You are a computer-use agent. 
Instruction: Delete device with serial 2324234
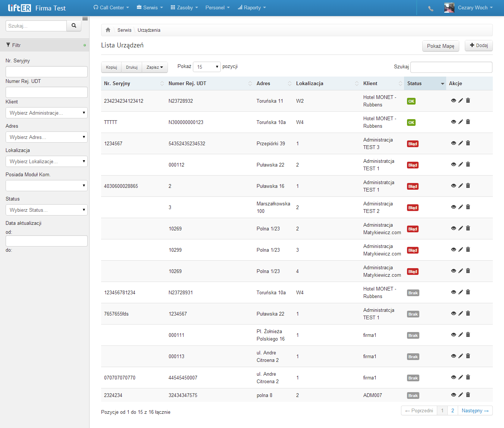[468, 395]
